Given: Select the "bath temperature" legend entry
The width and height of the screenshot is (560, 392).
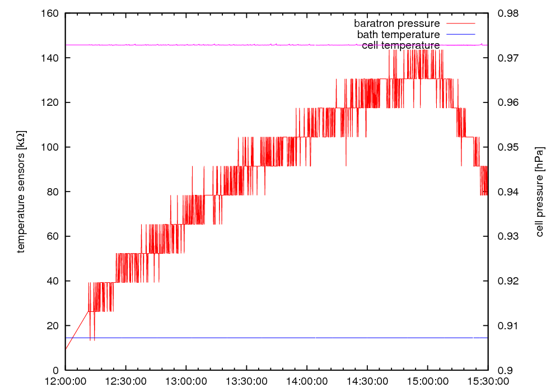Looking at the screenshot, I should (398, 34).
